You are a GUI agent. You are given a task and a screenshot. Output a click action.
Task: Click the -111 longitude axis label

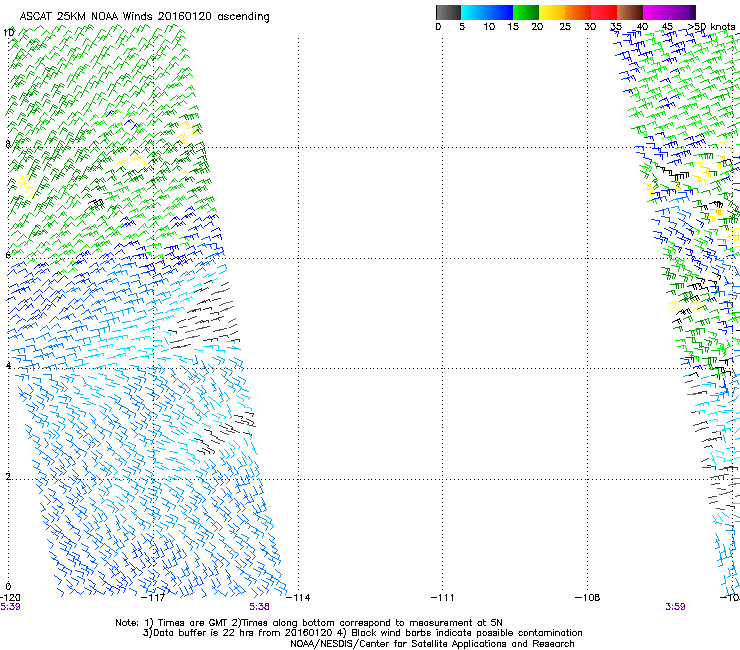pyautogui.click(x=443, y=598)
